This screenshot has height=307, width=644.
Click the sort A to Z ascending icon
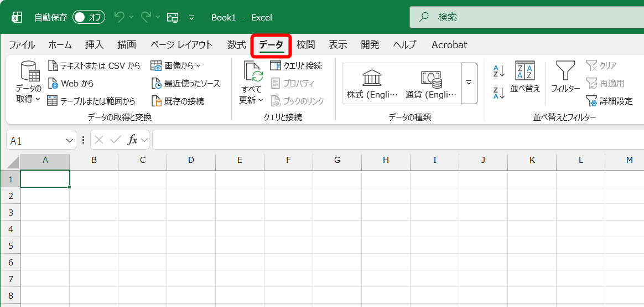point(498,71)
